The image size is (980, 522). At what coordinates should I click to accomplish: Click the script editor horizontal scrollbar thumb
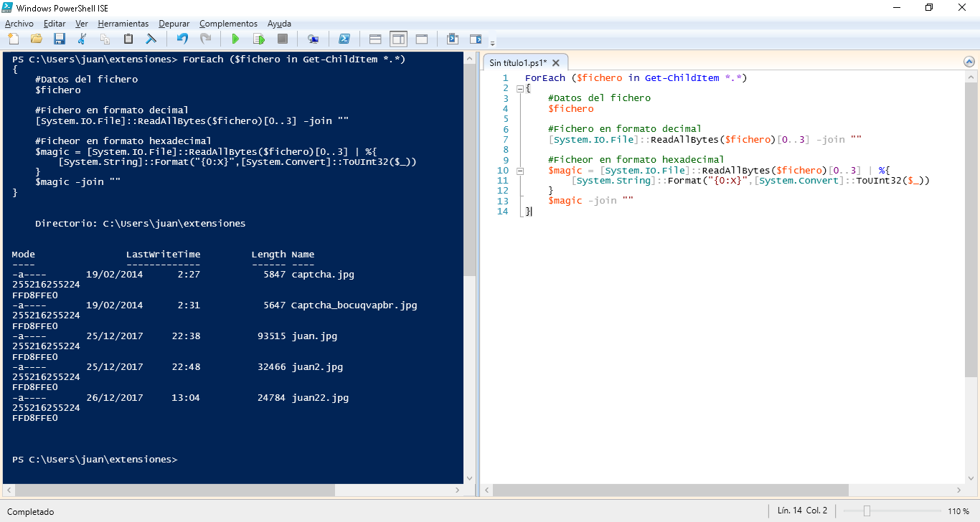670,490
